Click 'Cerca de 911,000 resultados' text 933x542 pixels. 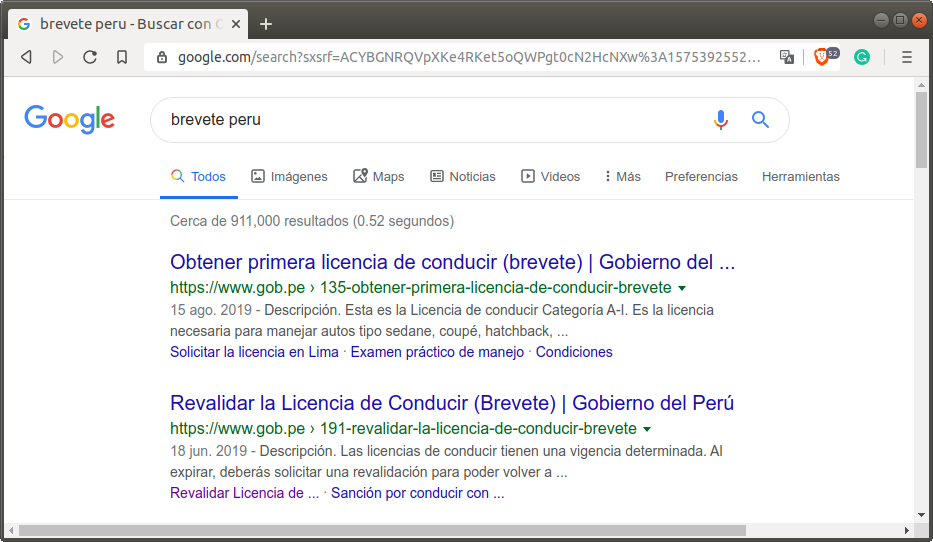312,221
